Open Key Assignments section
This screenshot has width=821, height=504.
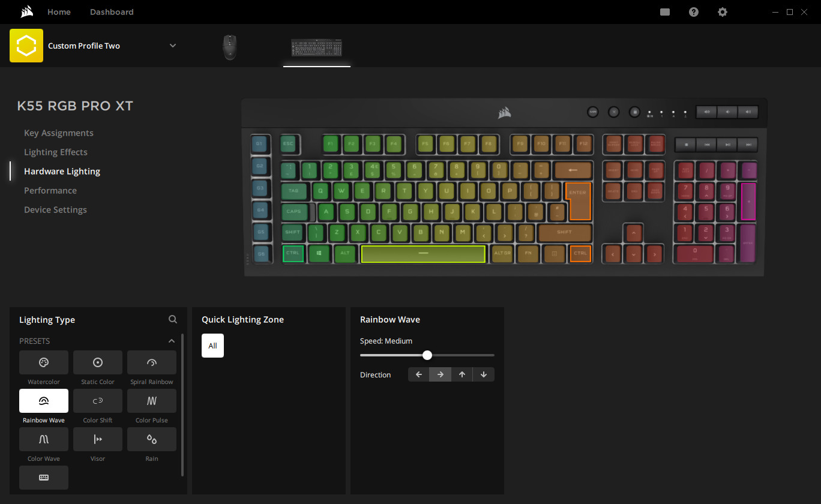(x=59, y=133)
